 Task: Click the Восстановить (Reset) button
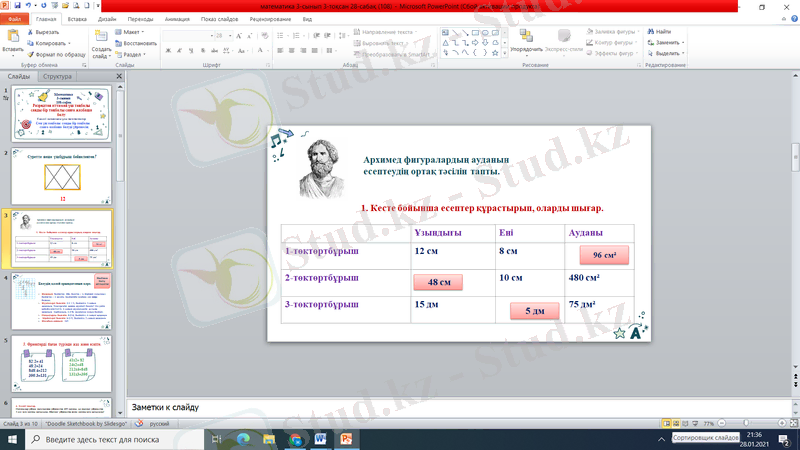139,43
